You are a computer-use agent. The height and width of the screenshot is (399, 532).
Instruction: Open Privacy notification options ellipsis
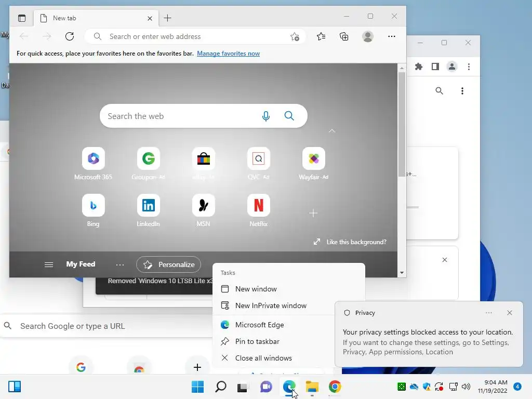click(489, 313)
